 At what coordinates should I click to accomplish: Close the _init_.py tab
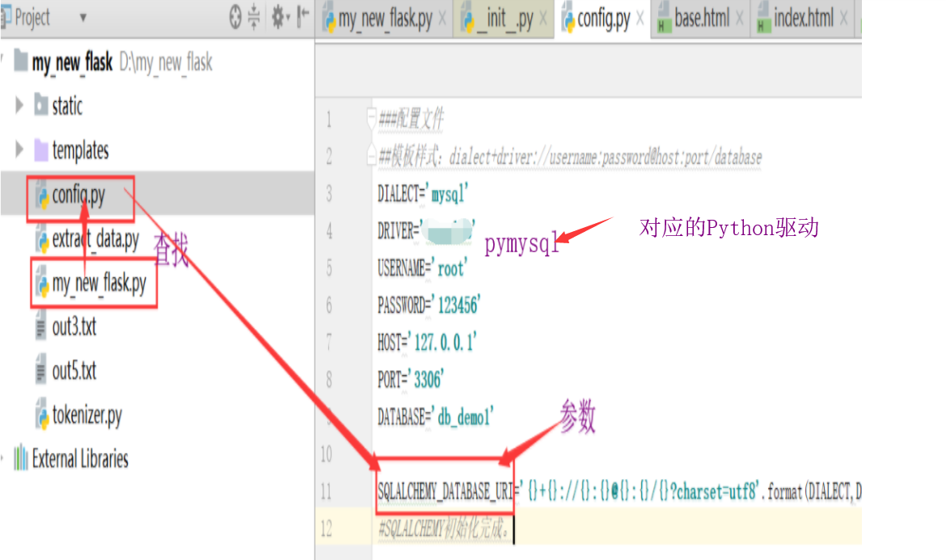tap(543, 19)
